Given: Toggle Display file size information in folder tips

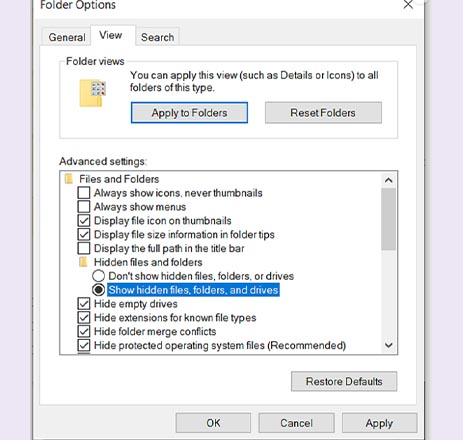Looking at the screenshot, I should [x=84, y=234].
